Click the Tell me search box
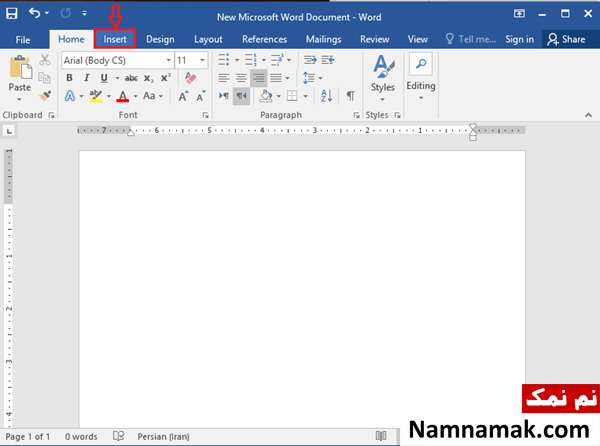Viewport: 600px width, 446px height. coord(471,39)
